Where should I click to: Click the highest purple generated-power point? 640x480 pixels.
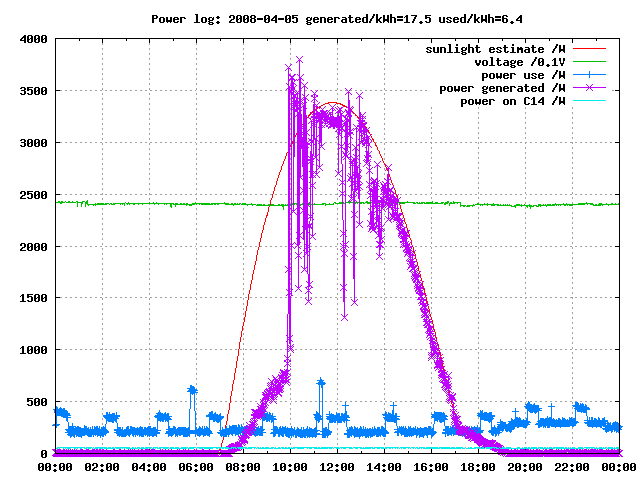(300, 60)
